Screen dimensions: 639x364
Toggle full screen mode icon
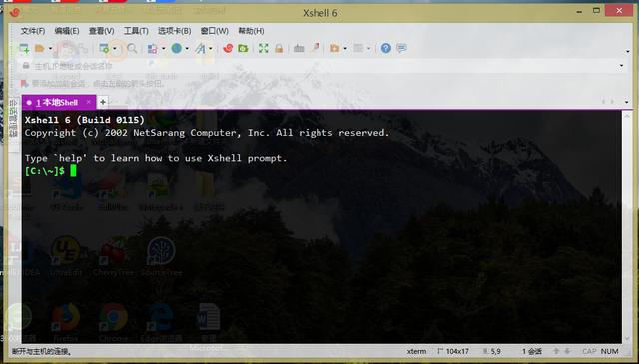coord(264,49)
